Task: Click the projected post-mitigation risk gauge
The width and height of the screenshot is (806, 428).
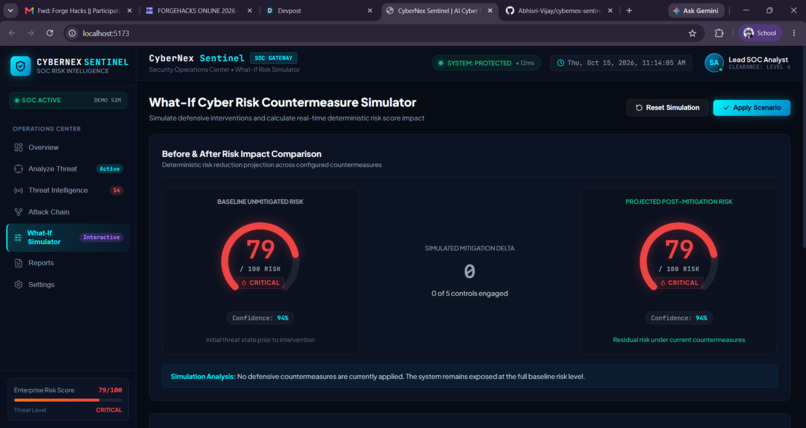Action: tap(679, 257)
